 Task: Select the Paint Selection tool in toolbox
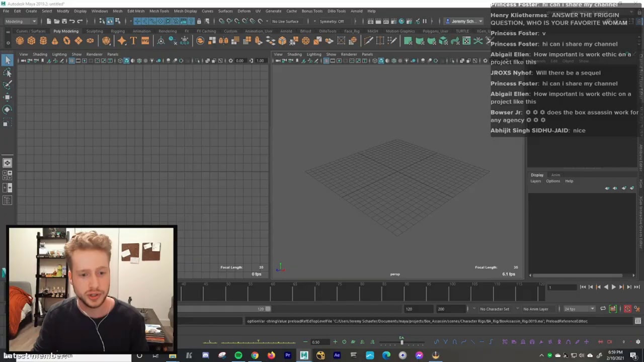point(8,85)
